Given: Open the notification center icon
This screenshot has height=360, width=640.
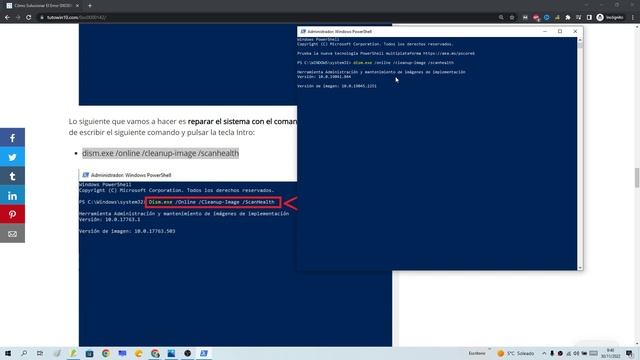Looking at the screenshot, I should (x=629, y=353).
